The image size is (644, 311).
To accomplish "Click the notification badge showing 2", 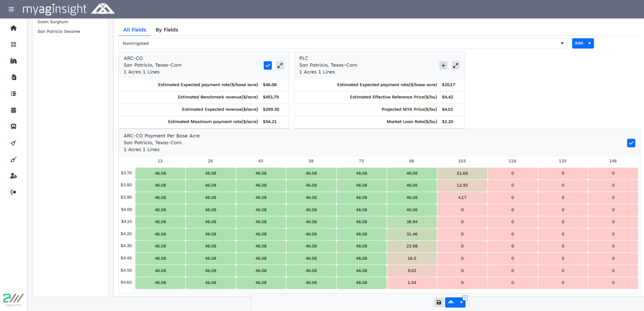I will coord(465,298).
